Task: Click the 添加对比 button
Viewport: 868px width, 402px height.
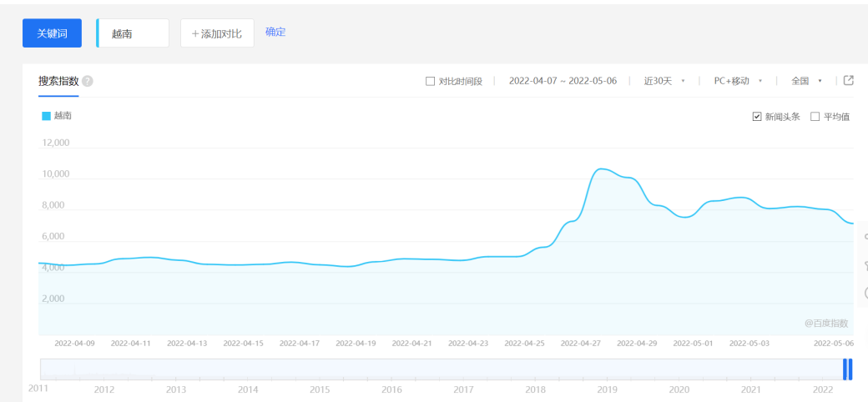Action: click(x=217, y=33)
